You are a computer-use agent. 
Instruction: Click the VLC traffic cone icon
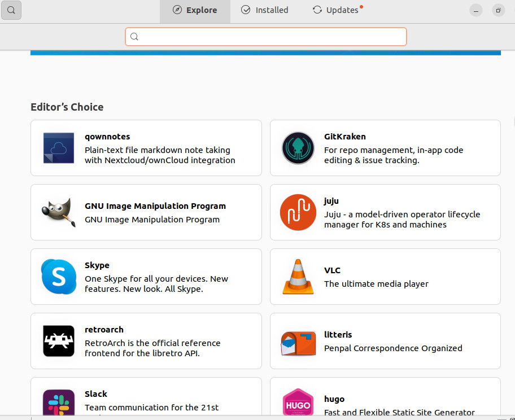click(298, 277)
